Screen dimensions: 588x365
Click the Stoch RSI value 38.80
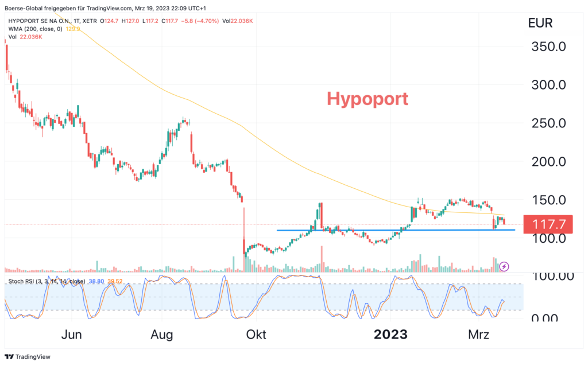[96, 281]
